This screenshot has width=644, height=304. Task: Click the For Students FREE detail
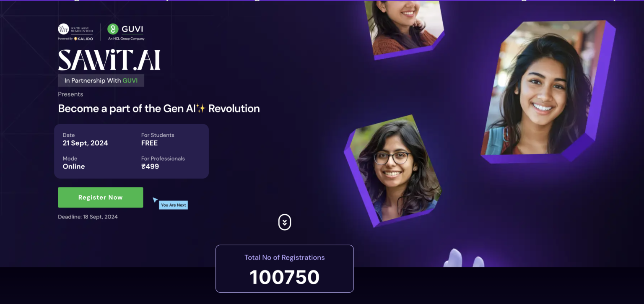[x=158, y=139]
